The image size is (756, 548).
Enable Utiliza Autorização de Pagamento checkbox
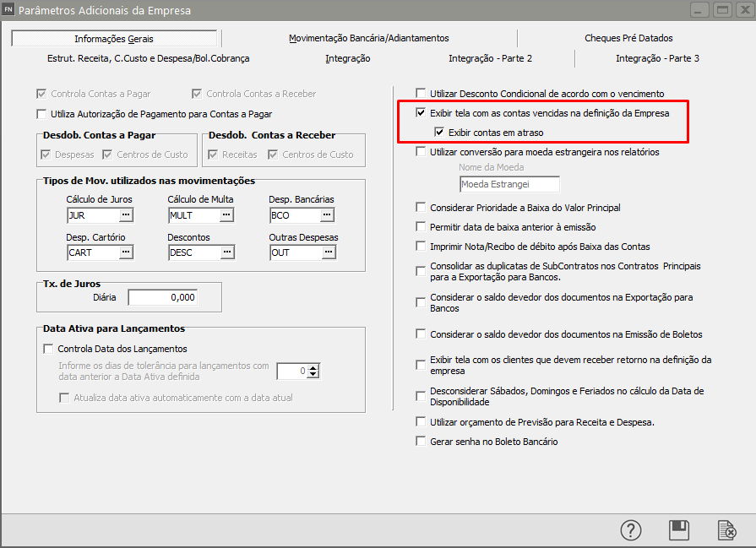42,114
